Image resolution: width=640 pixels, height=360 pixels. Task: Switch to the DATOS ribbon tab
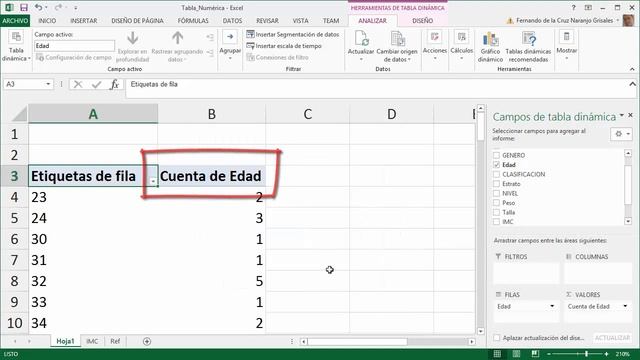pyautogui.click(x=232, y=20)
